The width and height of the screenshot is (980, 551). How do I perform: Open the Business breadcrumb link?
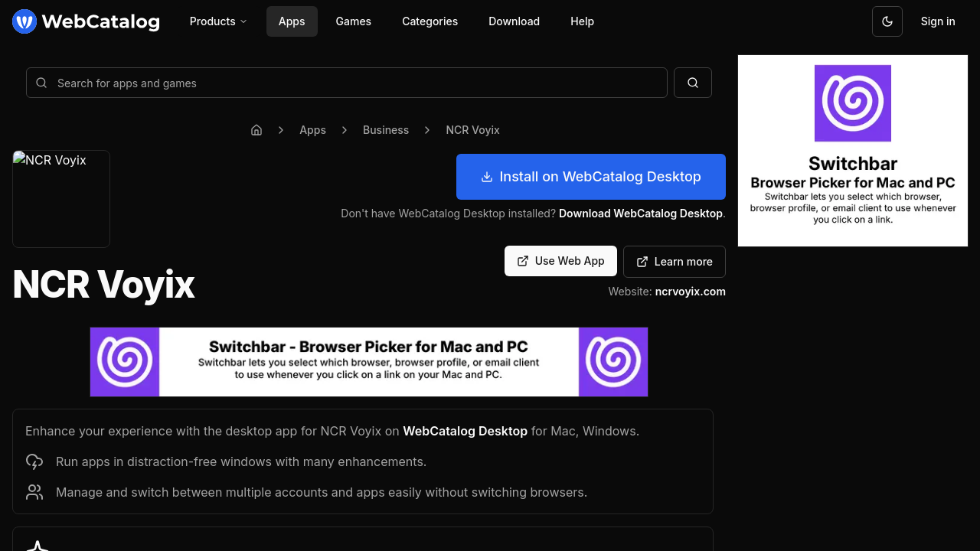pos(386,130)
